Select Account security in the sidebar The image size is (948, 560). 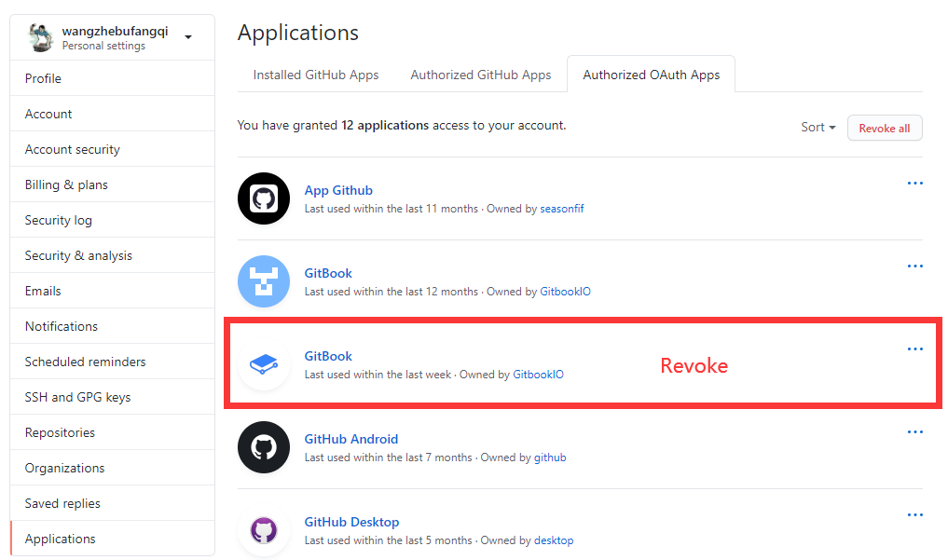pyautogui.click(x=73, y=149)
